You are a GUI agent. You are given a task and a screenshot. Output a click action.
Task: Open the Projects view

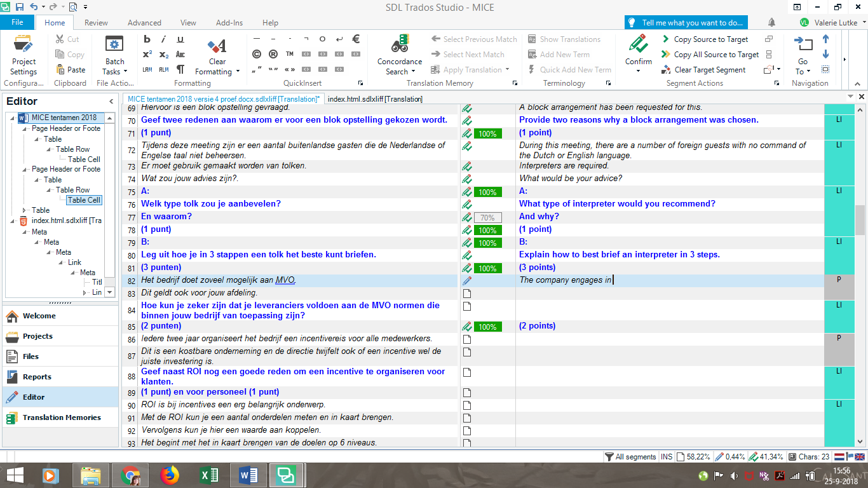click(x=60, y=336)
